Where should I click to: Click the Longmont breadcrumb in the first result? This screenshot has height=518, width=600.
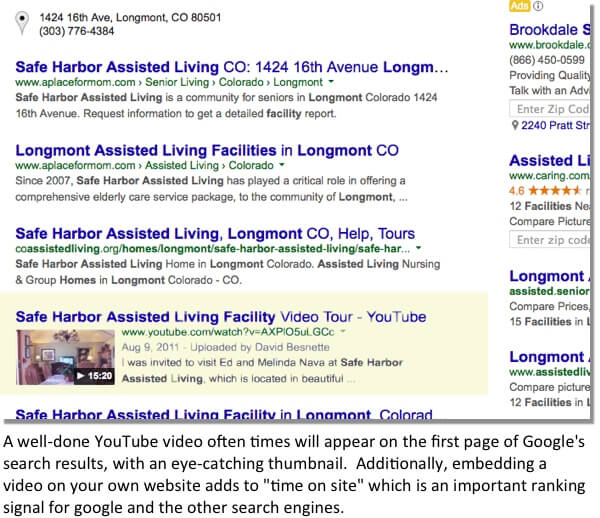coord(298,82)
